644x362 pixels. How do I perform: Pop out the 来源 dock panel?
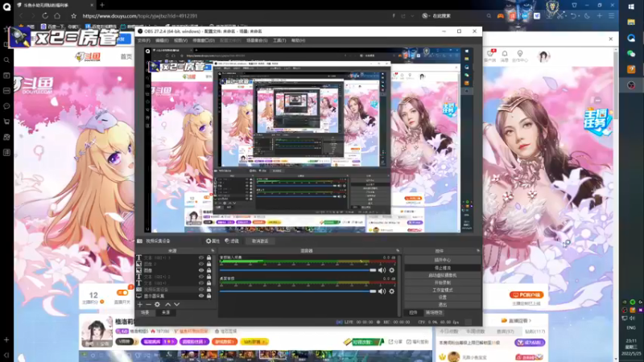(x=213, y=250)
